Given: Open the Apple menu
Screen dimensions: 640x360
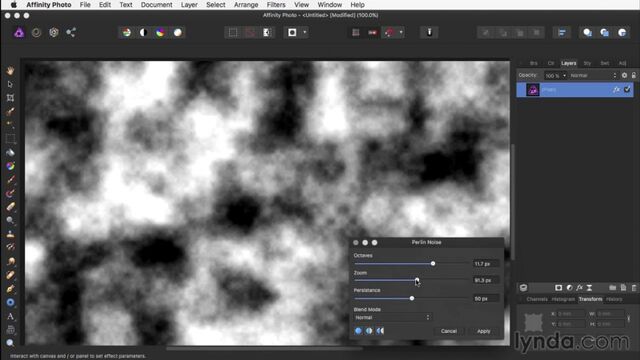Looking at the screenshot, I should [x=13, y=5].
